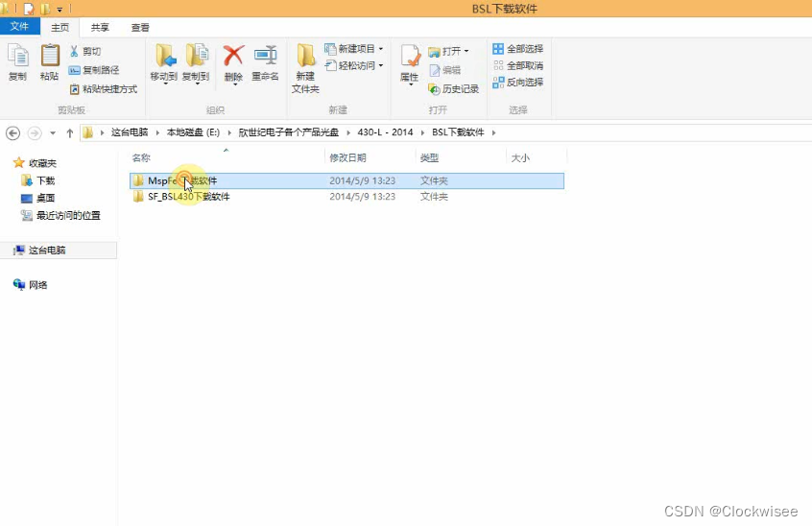Open Easy access (轻松访问) dropdown
The width and height of the screenshot is (812, 526).
point(354,65)
